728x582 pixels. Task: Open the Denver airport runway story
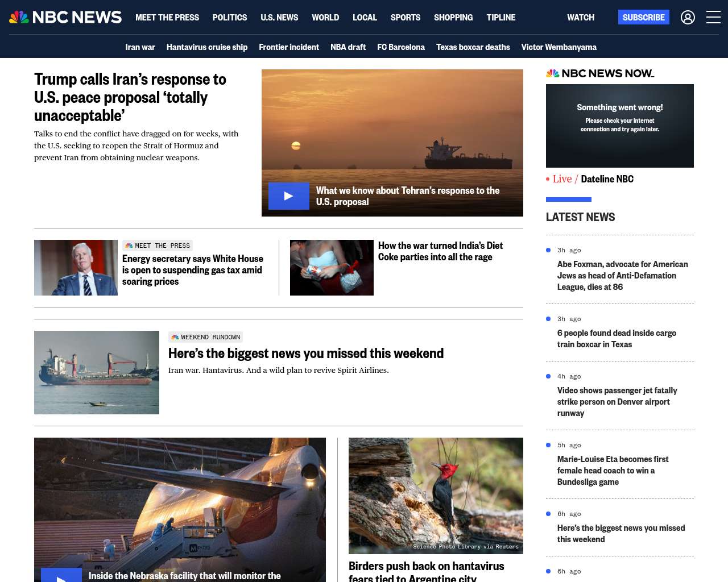point(617,402)
